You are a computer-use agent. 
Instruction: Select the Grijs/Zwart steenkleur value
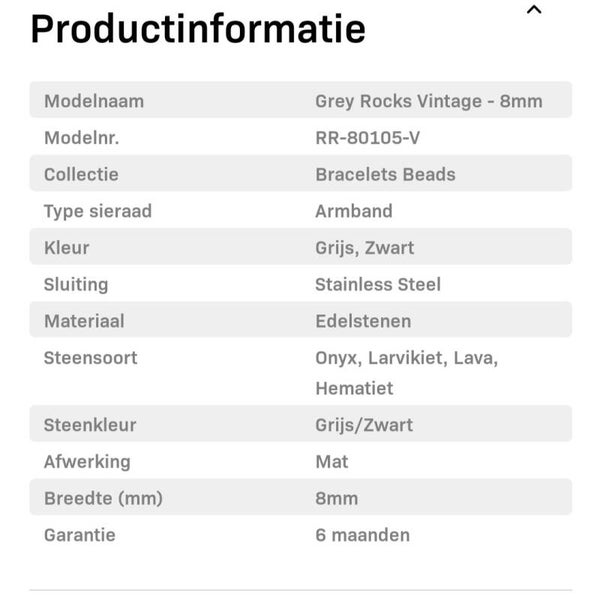364,425
